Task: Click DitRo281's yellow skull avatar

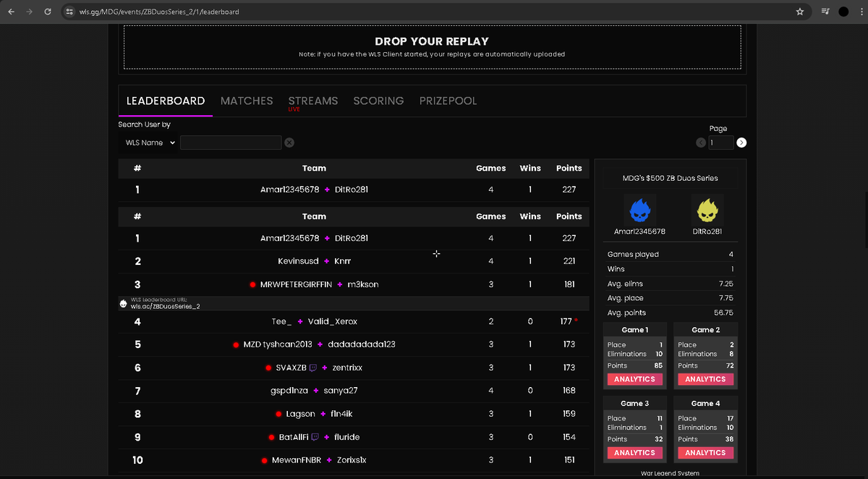Action: (707, 210)
